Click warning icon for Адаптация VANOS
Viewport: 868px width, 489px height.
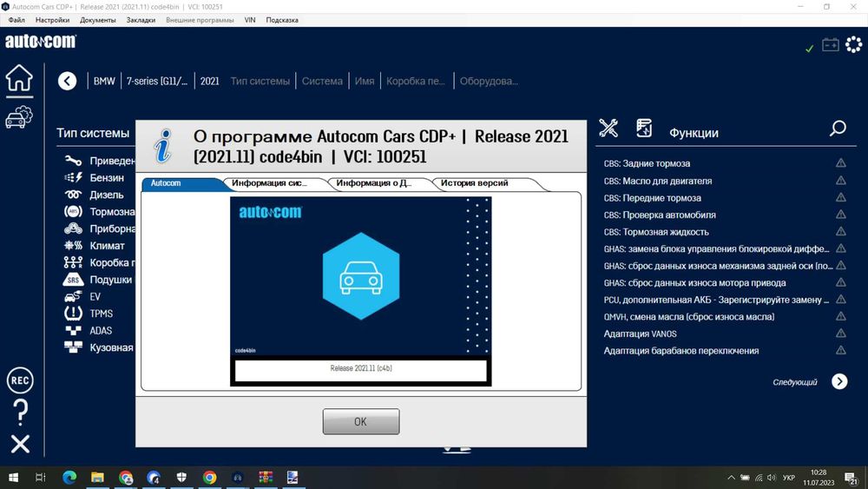(841, 334)
